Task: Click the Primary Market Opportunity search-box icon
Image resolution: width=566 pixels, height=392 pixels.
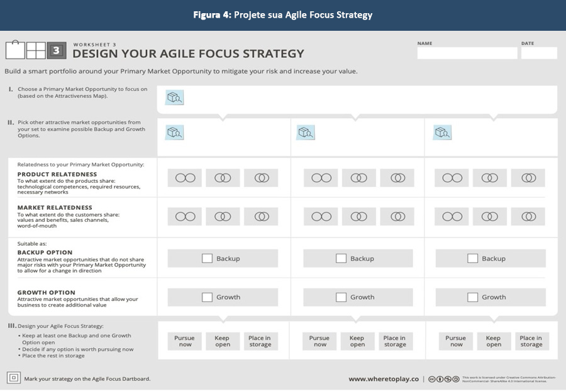Action: pos(174,97)
